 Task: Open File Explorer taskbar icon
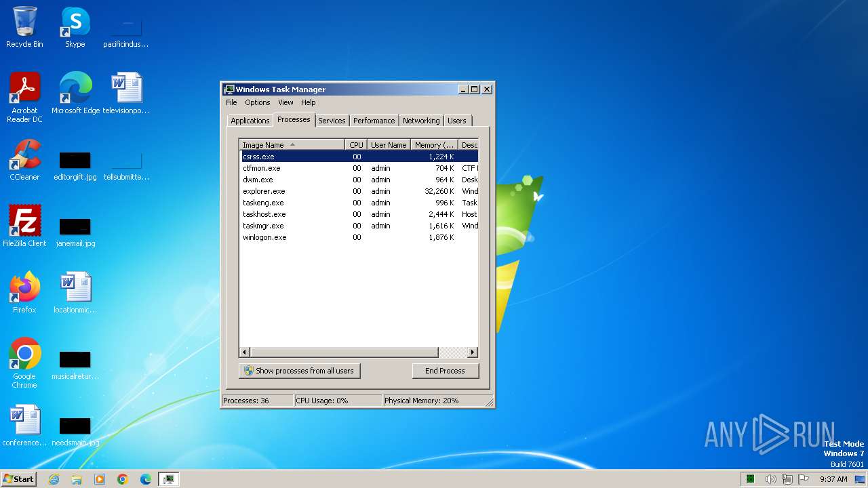pyautogui.click(x=77, y=479)
